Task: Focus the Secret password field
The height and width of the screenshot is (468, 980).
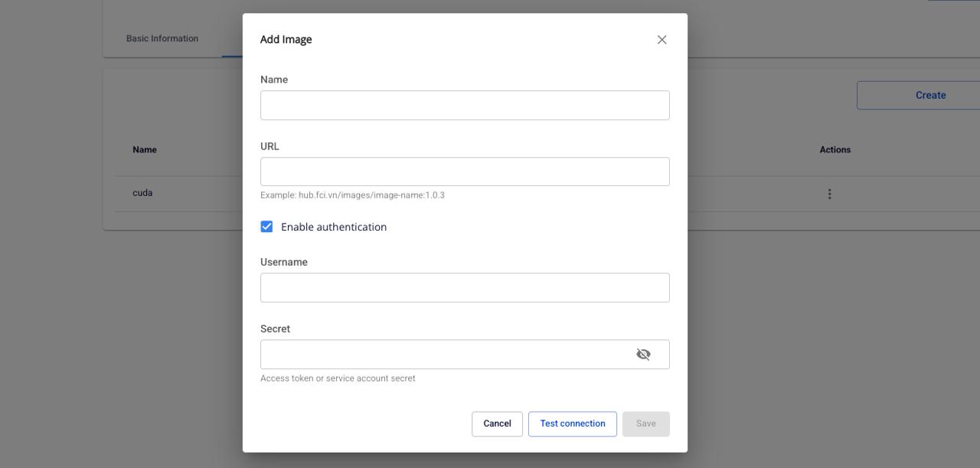Action: pyautogui.click(x=444, y=354)
